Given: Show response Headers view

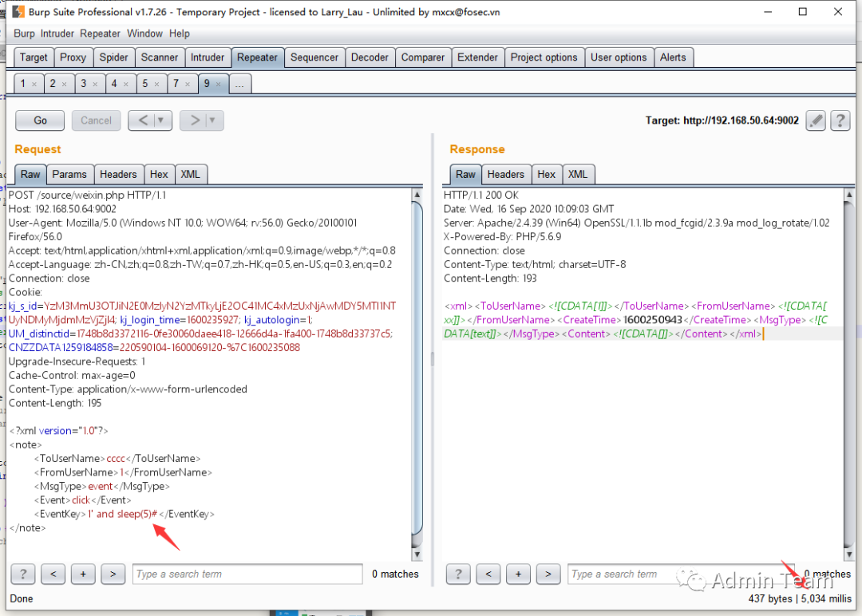Looking at the screenshot, I should [506, 174].
